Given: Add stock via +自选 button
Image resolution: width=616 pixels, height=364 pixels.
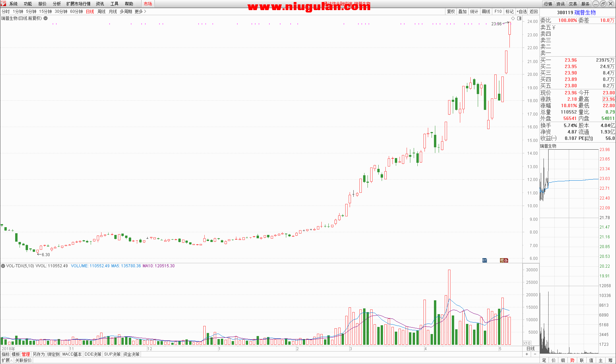Looking at the screenshot, I should click(x=522, y=11).
